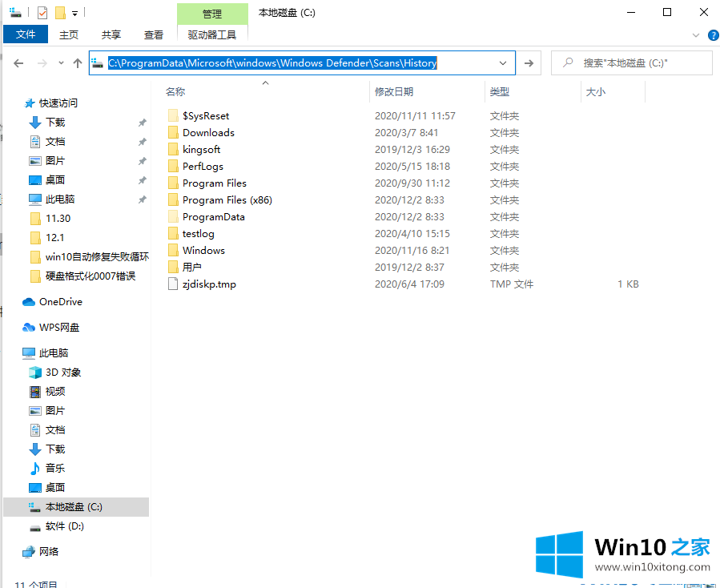Open 下载 under quick access

[x=55, y=123]
